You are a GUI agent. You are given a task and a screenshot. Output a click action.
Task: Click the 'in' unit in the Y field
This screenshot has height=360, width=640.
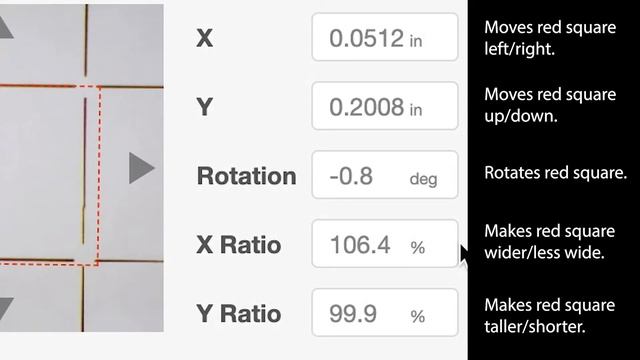tap(416, 110)
